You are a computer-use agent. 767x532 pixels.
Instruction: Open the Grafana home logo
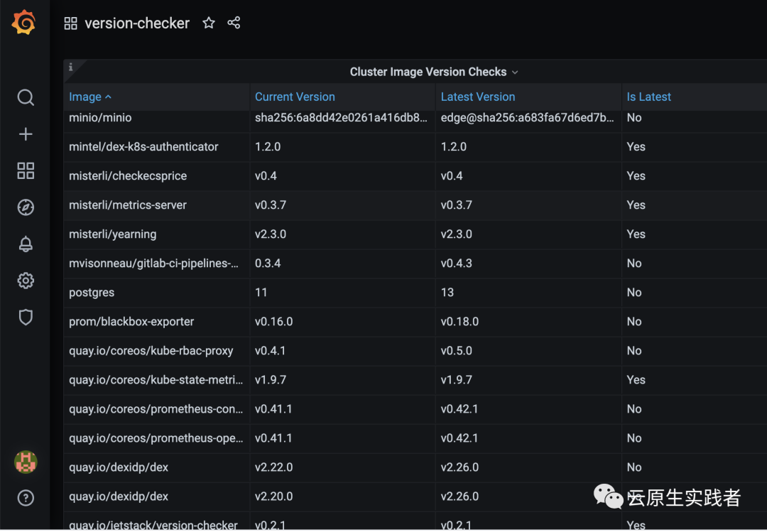(24, 22)
